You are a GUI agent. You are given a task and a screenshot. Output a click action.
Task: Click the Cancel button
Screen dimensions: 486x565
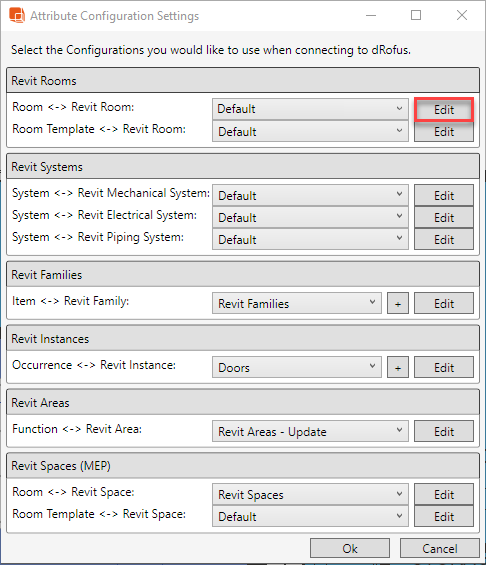pyautogui.click(x=440, y=548)
